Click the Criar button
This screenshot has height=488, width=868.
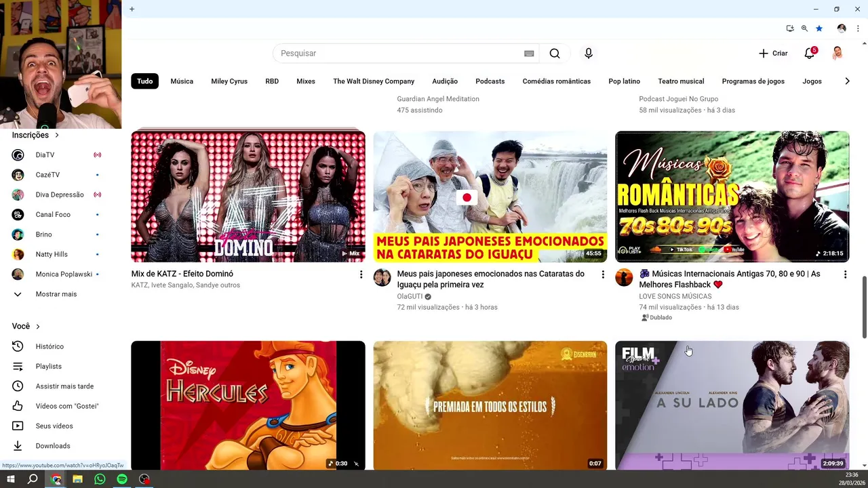pos(773,54)
